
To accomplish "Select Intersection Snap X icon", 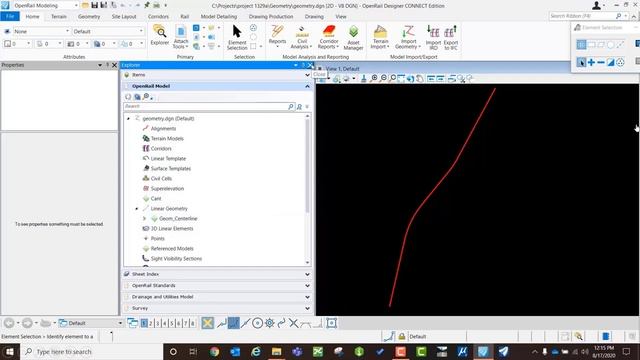I will tap(293, 323).
